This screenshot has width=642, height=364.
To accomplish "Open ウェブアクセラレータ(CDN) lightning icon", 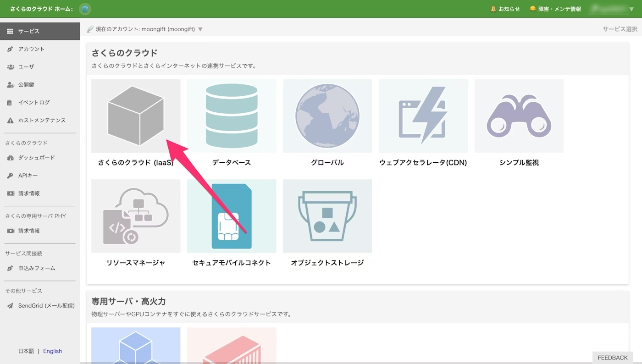I will (x=423, y=116).
